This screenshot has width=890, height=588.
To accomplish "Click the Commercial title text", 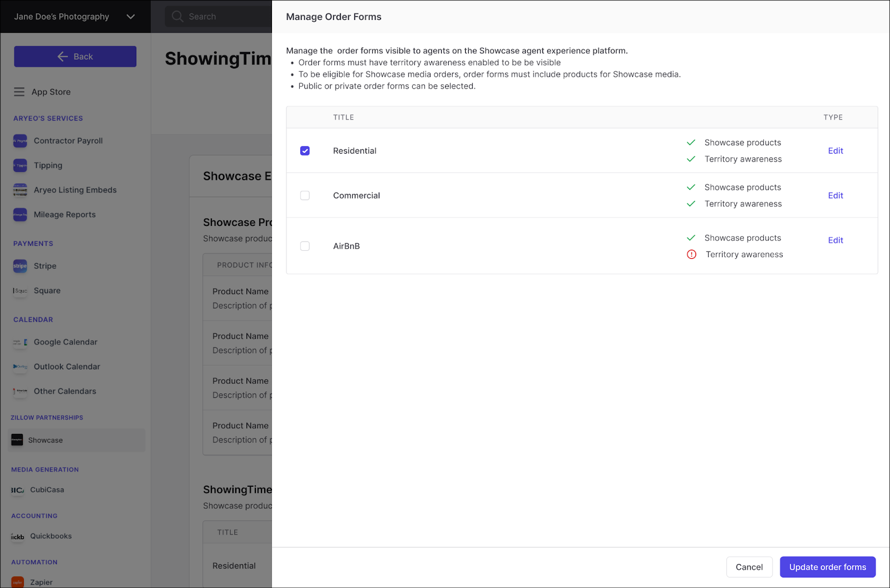I will [357, 195].
